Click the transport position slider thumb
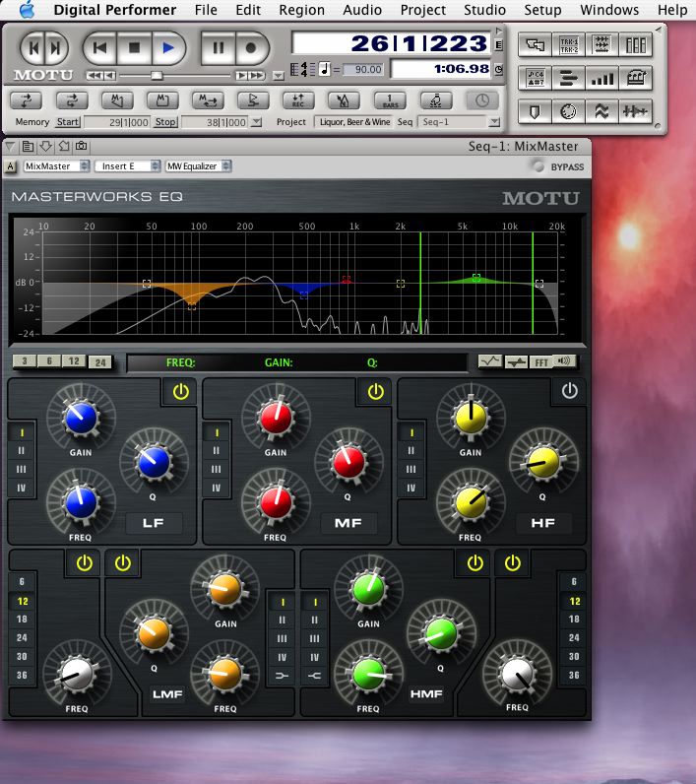The height and width of the screenshot is (784, 696). pos(157,76)
